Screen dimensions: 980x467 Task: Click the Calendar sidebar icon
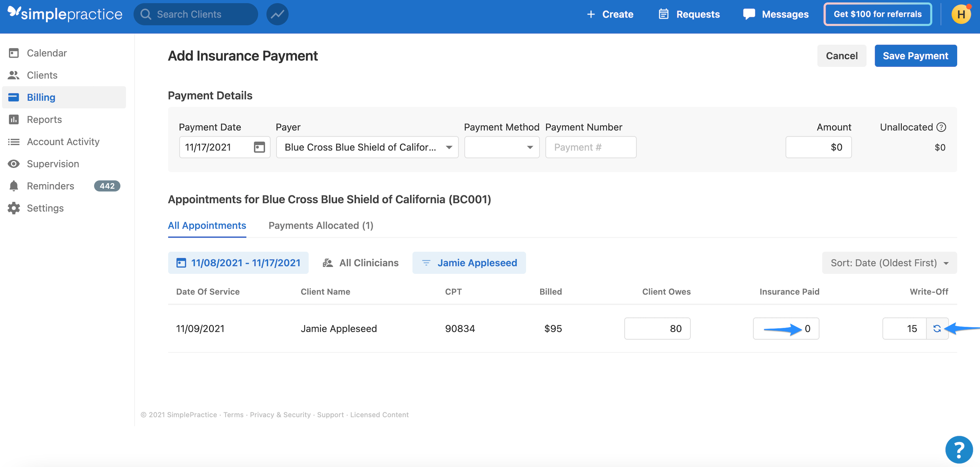click(14, 53)
